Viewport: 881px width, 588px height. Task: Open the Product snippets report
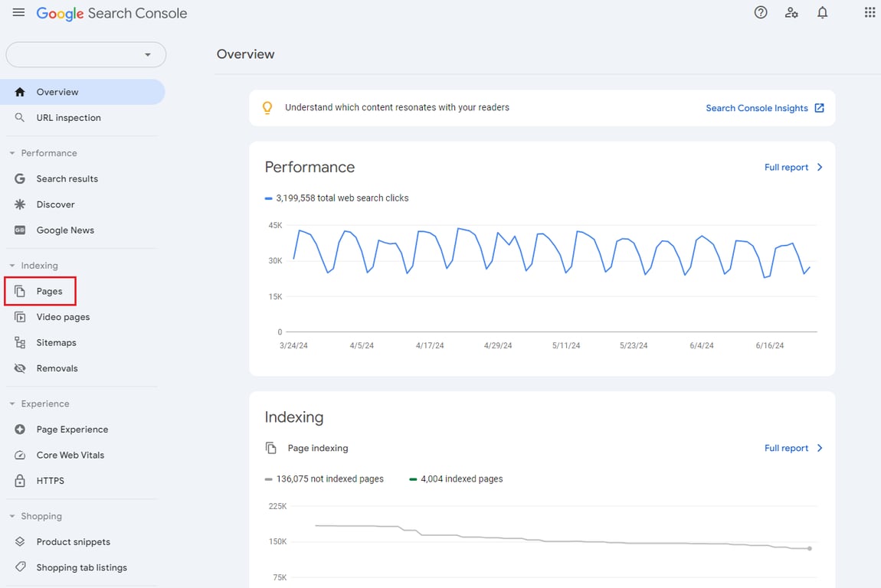[74, 541]
